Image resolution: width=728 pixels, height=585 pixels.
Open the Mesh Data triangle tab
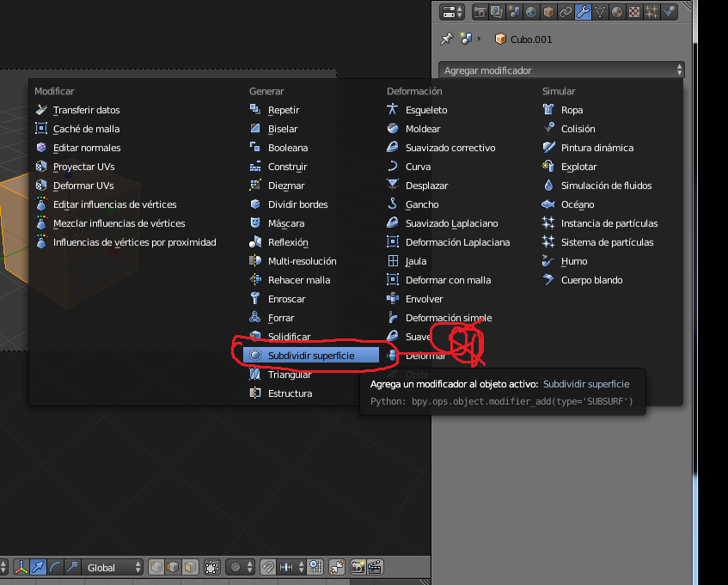pos(600,12)
